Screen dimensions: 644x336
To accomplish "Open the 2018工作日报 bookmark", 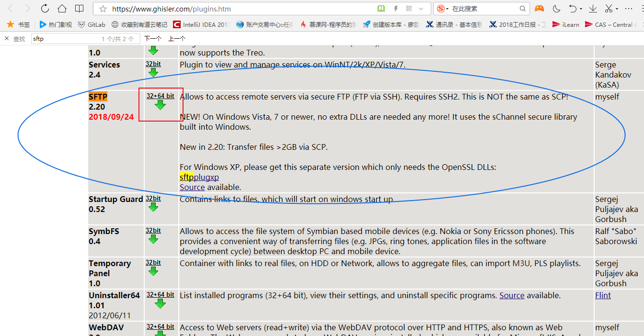I will point(517,24).
